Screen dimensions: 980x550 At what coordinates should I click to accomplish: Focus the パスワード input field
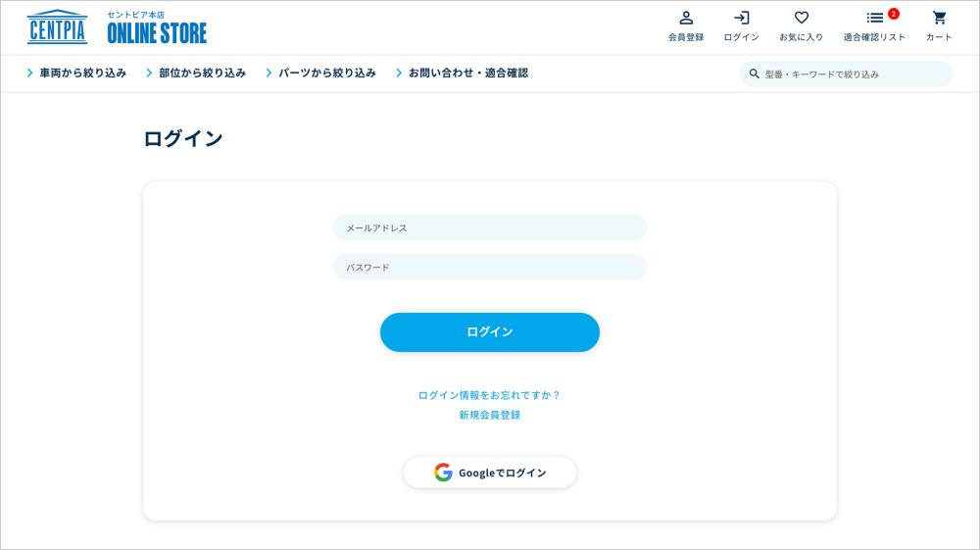pos(490,267)
